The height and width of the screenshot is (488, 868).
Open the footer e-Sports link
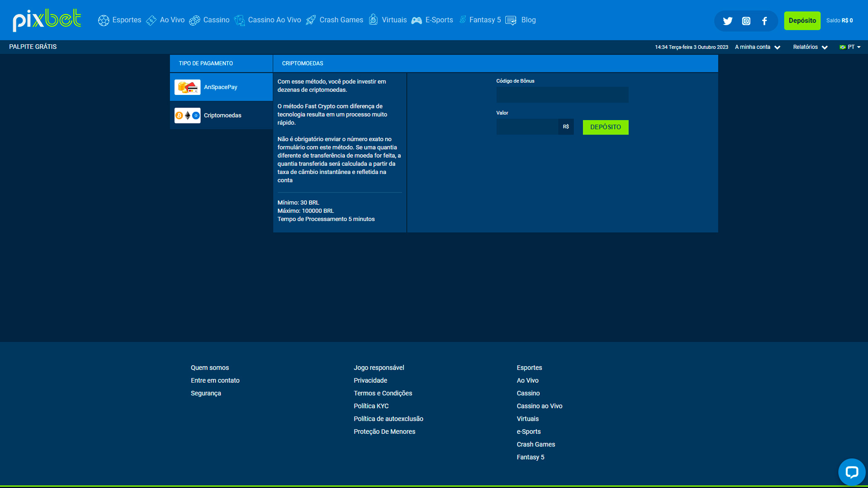pyautogui.click(x=528, y=432)
